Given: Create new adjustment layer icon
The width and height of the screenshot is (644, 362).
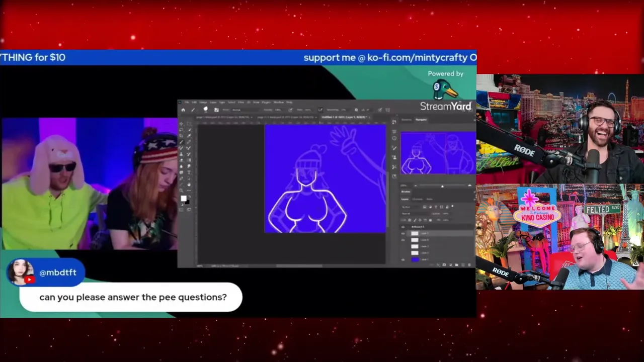Looking at the screenshot, I should pyautogui.click(x=450, y=265).
